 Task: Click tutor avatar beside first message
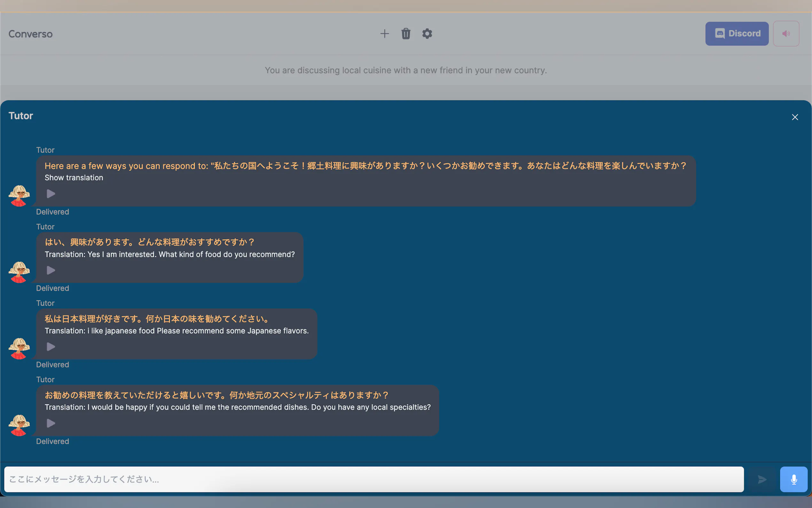click(x=19, y=195)
